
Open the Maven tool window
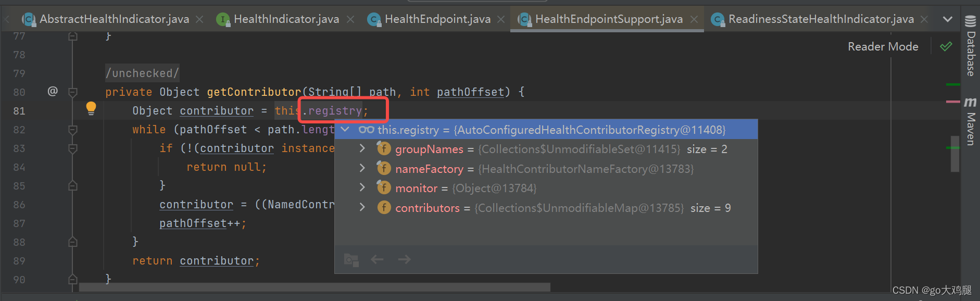(971, 122)
